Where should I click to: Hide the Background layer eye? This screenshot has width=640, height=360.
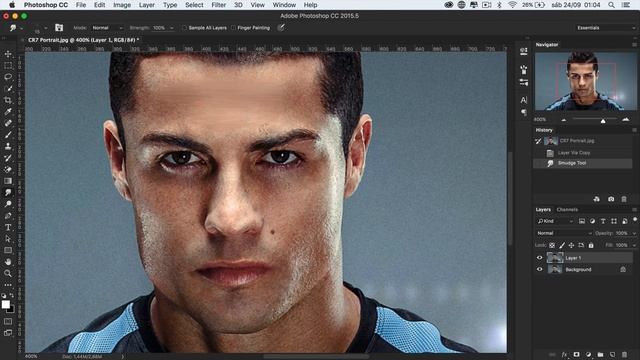pyautogui.click(x=540, y=269)
